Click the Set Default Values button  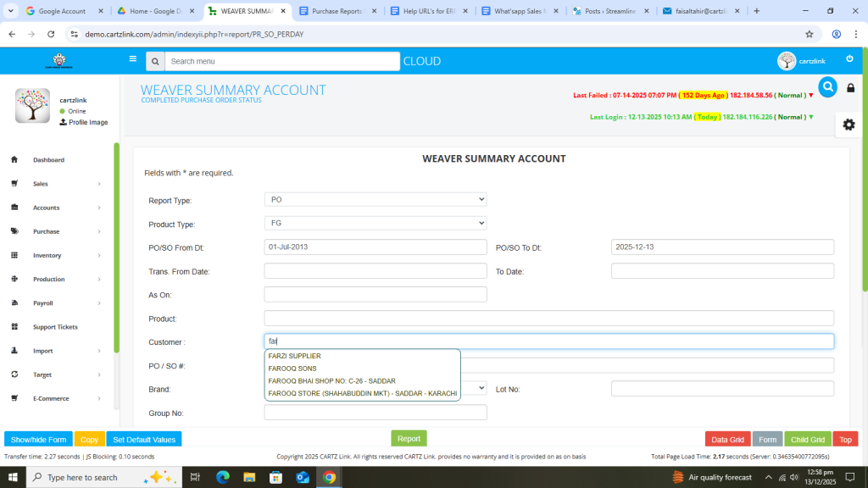(144, 440)
